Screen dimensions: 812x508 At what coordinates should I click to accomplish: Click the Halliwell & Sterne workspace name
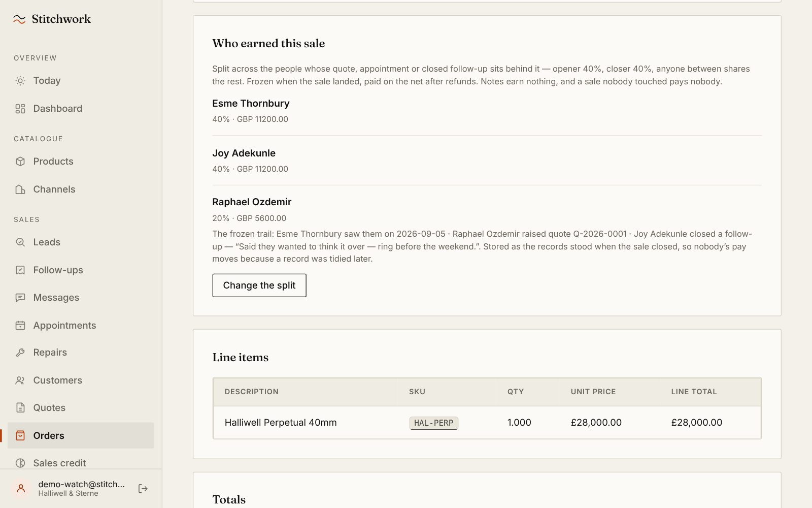click(68, 494)
